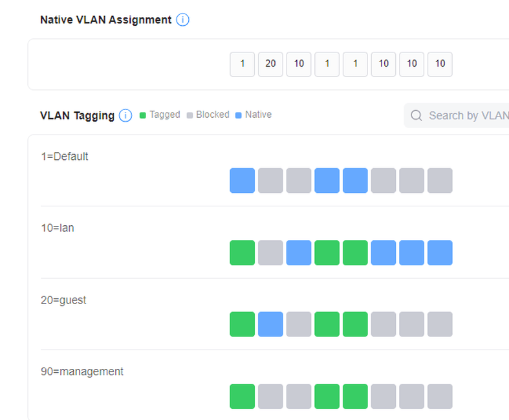This screenshot has width=509, height=420.
Task: Click info icon beside Native VLAN Assignment
Action: click(182, 19)
